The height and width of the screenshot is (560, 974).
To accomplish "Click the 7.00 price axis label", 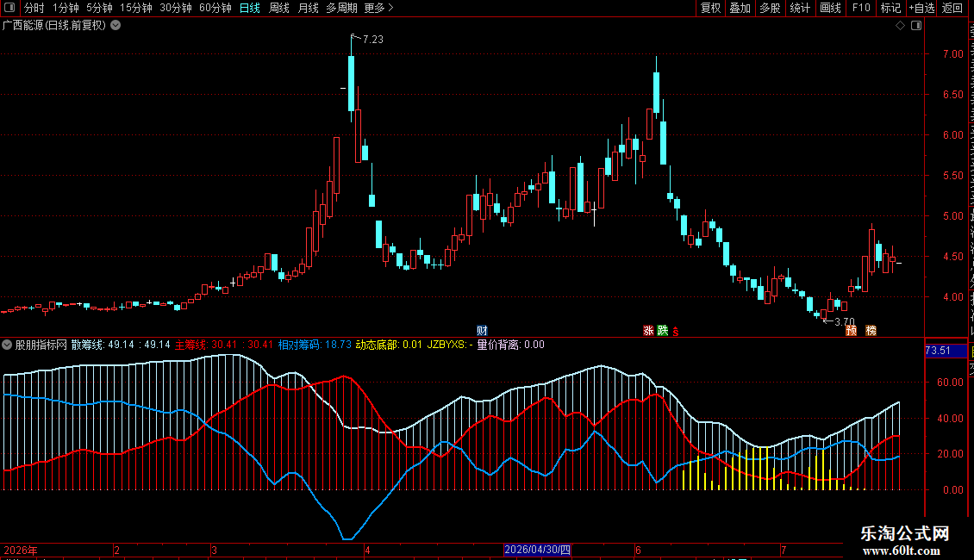I will point(952,54).
